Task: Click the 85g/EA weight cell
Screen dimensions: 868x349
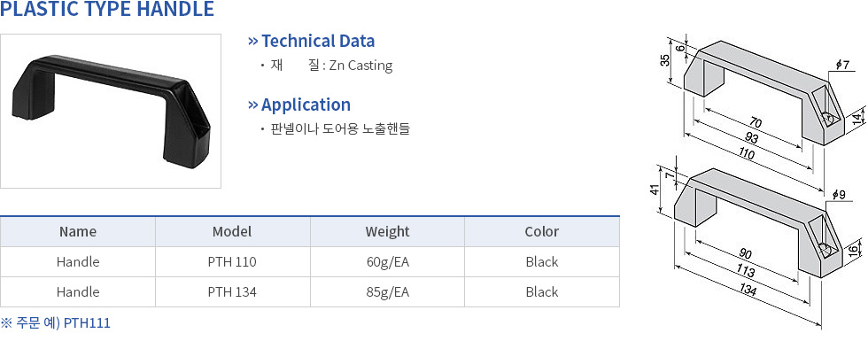Action: [x=387, y=291]
